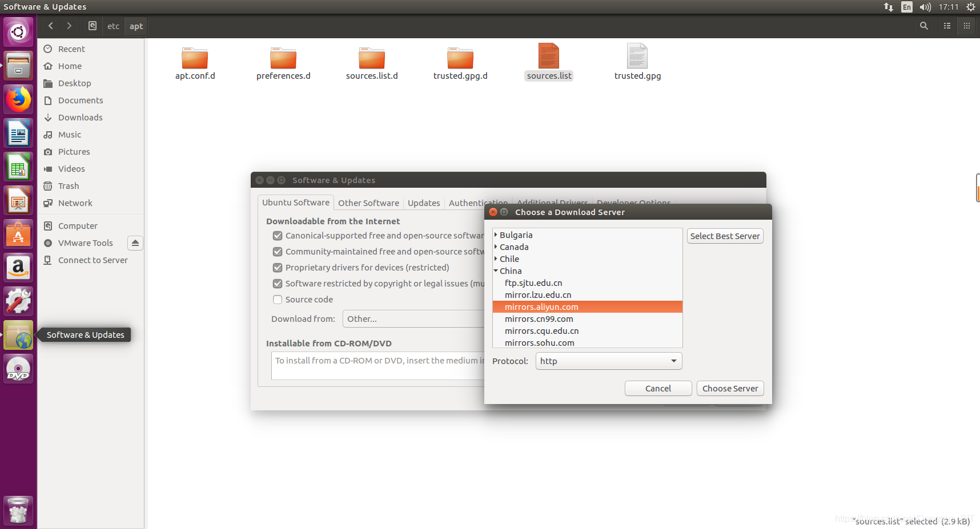Open the DVD disc icon in the dock
Image resolution: width=980 pixels, height=529 pixels.
click(x=18, y=369)
